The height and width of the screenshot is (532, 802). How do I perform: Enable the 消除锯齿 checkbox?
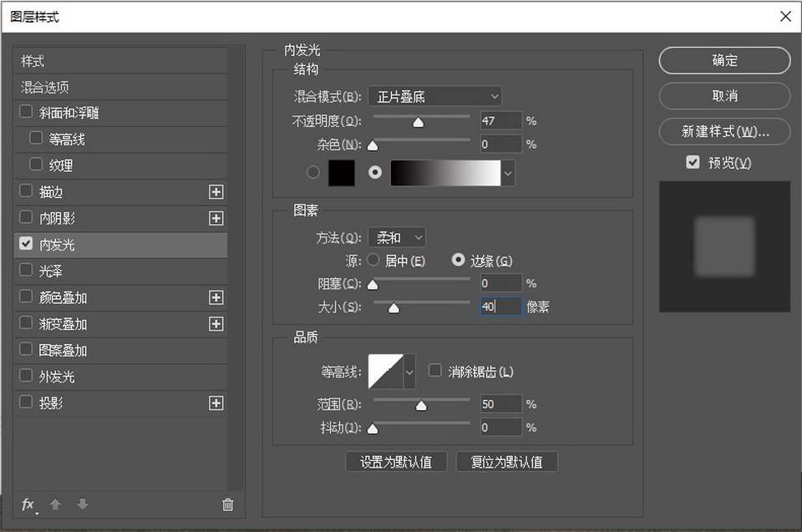[x=434, y=371]
